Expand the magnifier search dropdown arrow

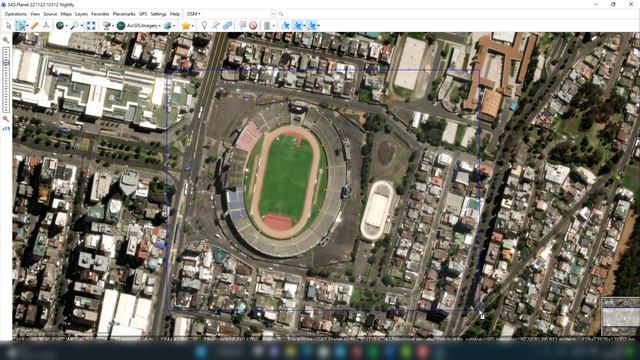[82, 26]
